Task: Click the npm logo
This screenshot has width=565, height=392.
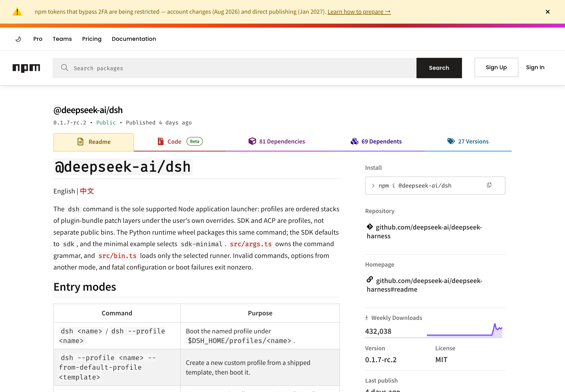Action: [26, 68]
